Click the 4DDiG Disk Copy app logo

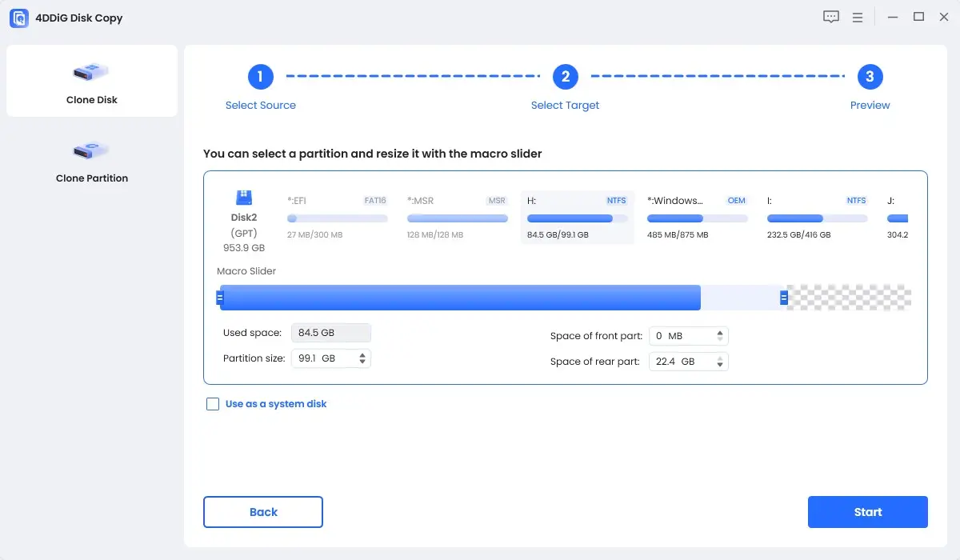(19, 18)
